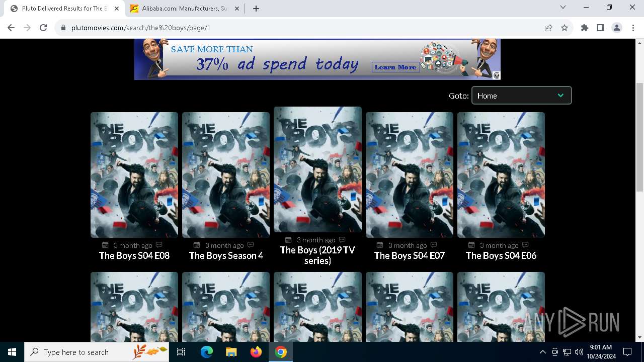Open The Boys S04 E06 title link
Viewport: 644px width, 362px height.
[x=501, y=255]
